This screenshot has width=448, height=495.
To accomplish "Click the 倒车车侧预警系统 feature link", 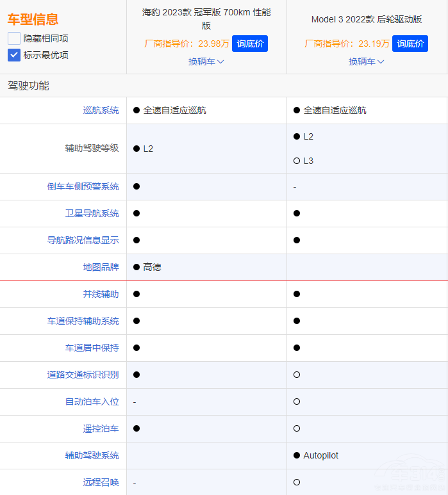I will point(83,186).
